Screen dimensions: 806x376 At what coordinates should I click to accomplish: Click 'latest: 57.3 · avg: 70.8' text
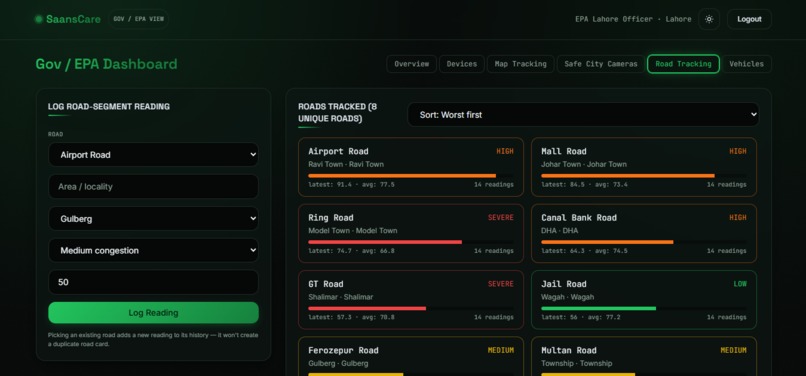352,317
